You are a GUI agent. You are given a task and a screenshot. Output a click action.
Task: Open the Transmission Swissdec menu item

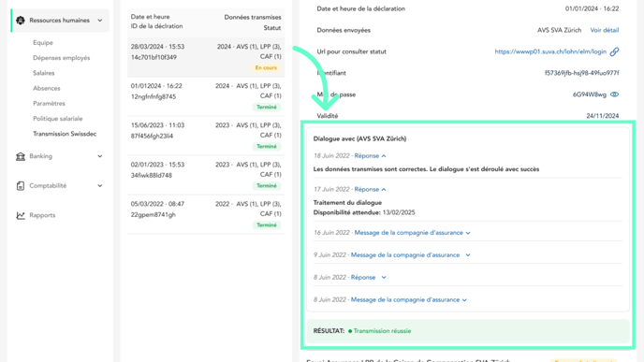[x=65, y=134]
